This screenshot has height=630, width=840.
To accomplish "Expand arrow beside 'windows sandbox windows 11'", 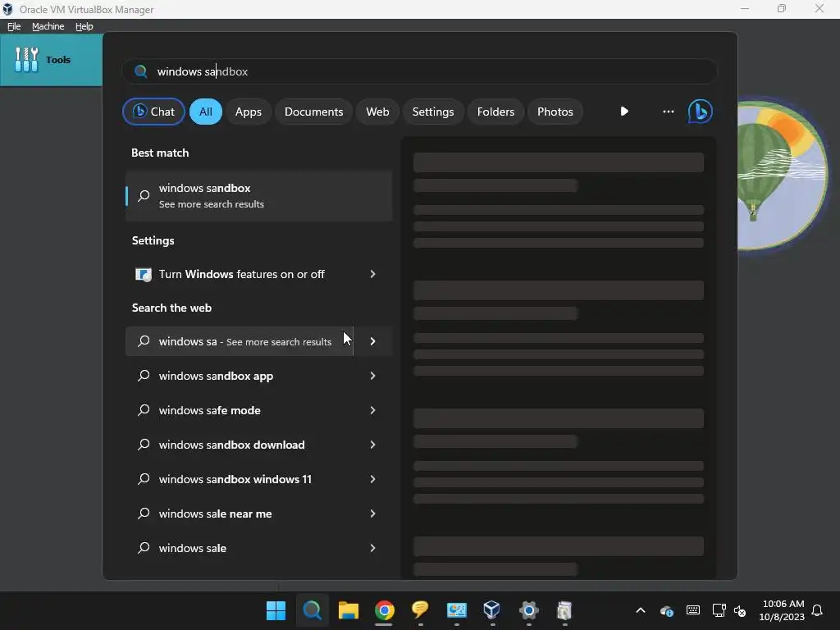I will tap(373, 479).
